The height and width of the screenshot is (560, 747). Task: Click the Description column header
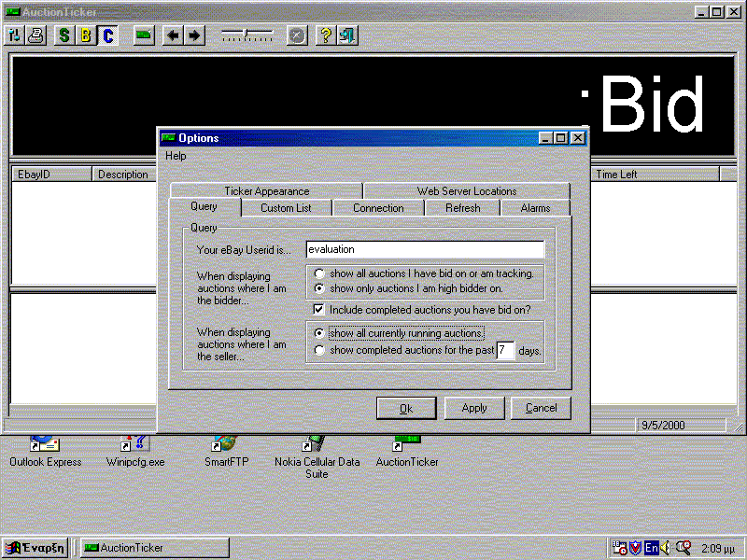point(124,175)
